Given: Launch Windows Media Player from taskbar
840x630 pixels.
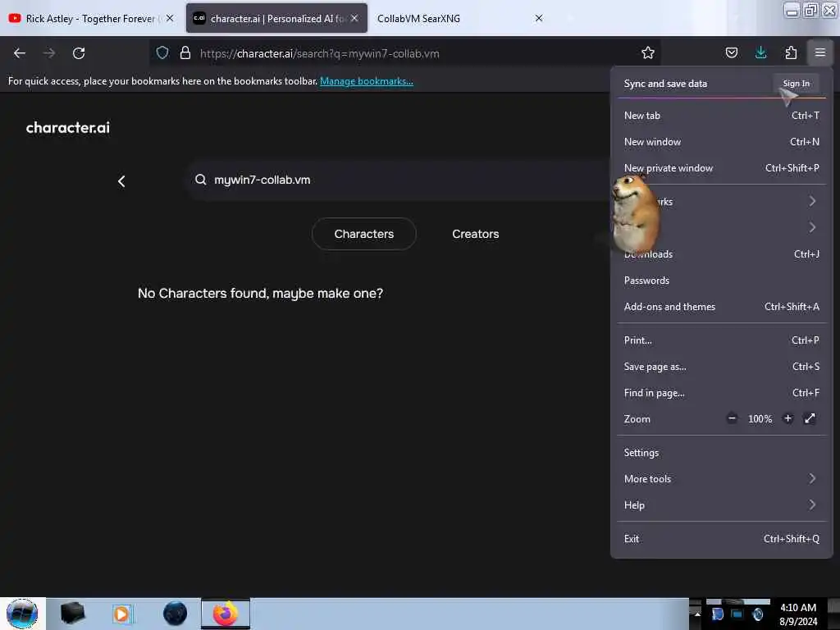Looking at the screenshot, I should click(x=122, y=614).
